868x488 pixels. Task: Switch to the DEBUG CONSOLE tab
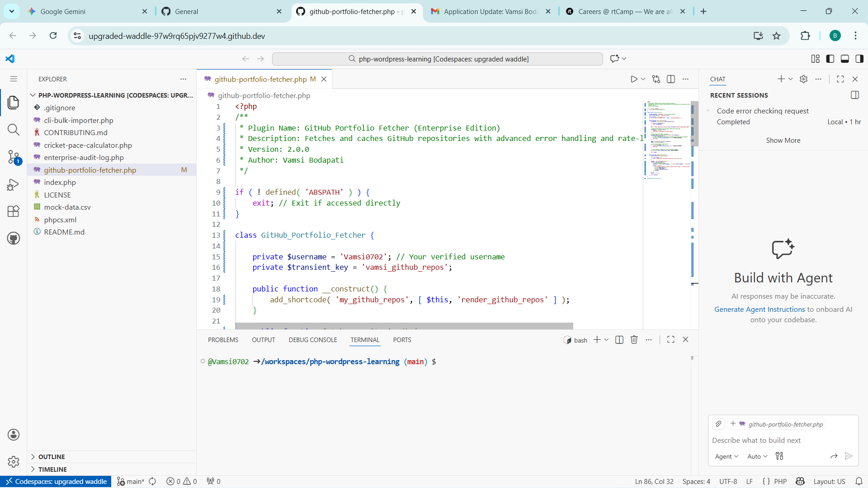click(x=312, y=340)
